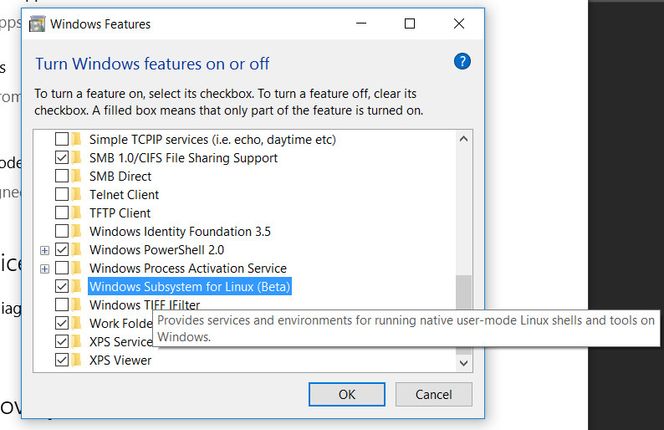Select the Windows Identity Foundation 3.5 item
Viewport: 664px width, 430px height.
point(180,232)
